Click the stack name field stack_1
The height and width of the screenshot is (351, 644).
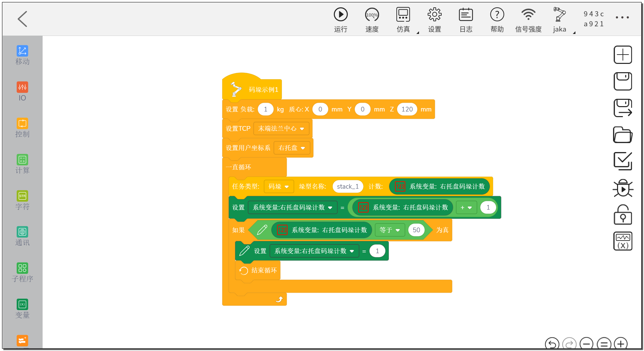point(348,186)
